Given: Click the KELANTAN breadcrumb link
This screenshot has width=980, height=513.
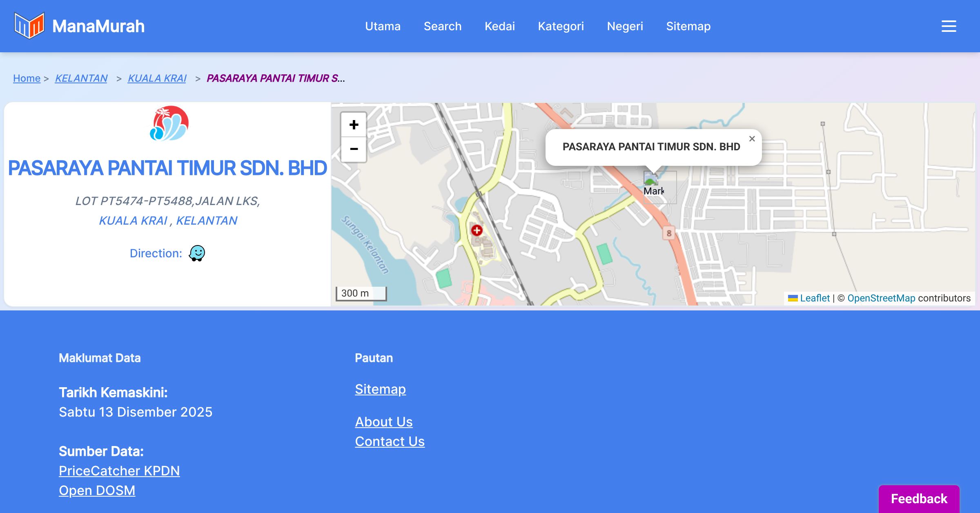Looking at the screenshot, I should [x=81, y=78].
